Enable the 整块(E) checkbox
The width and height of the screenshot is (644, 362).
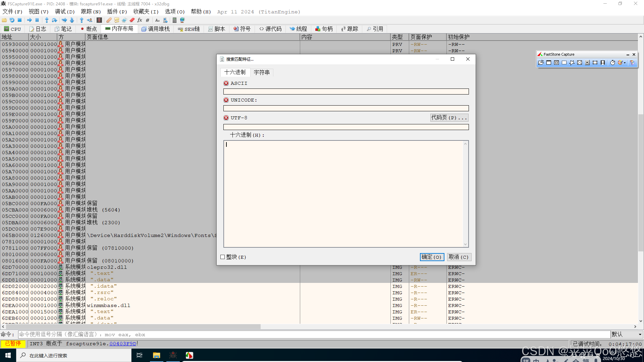[222, 257]
